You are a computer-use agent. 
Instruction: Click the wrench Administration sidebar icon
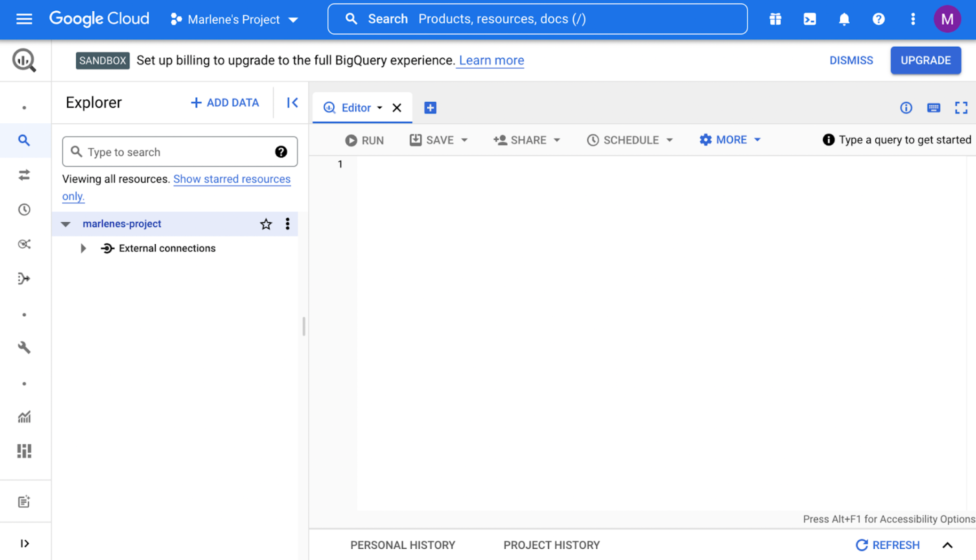pos(24,348)
